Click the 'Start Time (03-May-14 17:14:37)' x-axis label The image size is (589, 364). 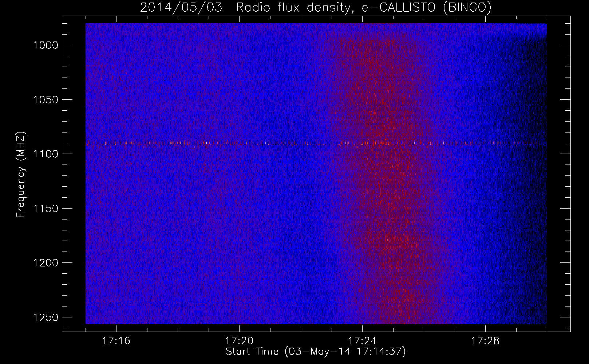click(x=316, y=352)
